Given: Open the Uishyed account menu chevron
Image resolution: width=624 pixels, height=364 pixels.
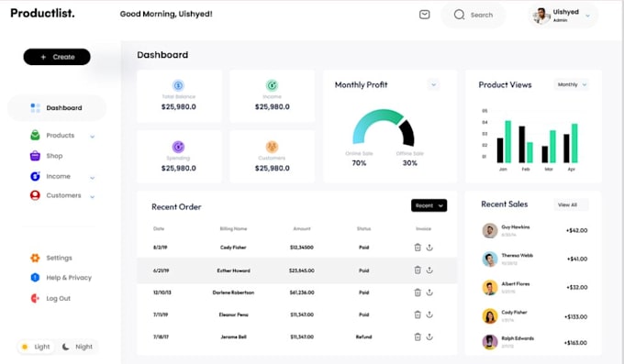Looking at the screenshot, I should 588,16.
